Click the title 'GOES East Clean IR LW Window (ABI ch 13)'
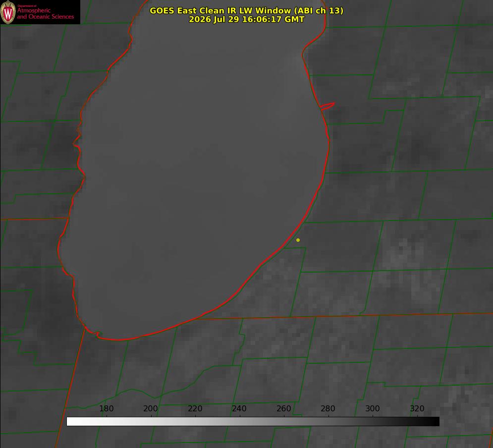The height and width of the screenshot is (448, 493). pos(247,10)
